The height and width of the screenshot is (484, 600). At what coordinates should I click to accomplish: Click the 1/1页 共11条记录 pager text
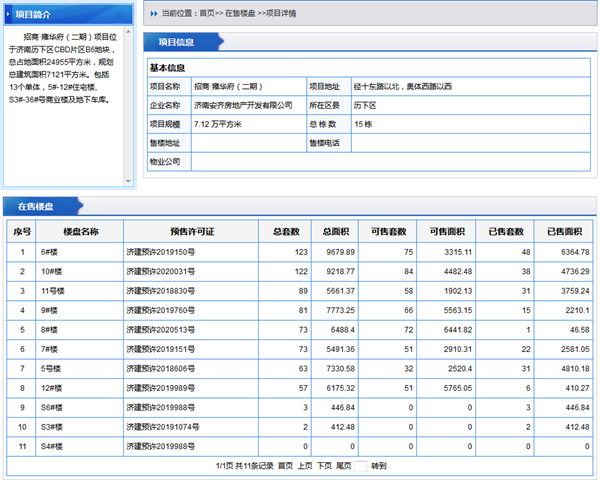pyautogui.click(x=245, y=466)
